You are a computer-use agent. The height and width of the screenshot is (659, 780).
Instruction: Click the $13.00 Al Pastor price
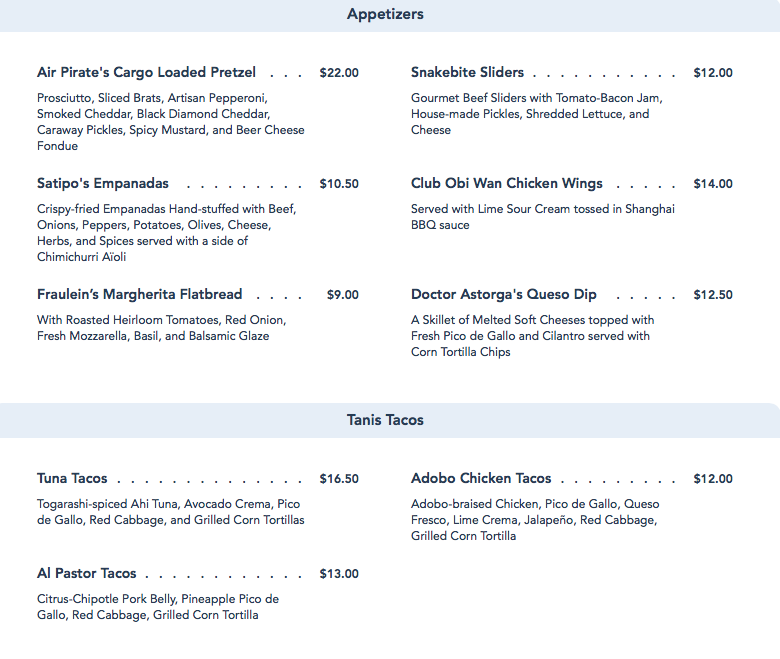pyautogui.click(x=339, y=574)
